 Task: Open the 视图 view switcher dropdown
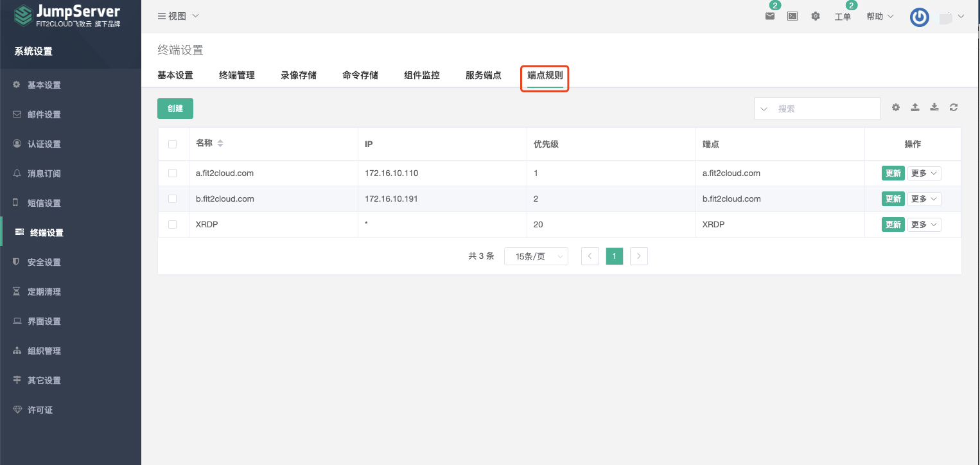point(178,15)
